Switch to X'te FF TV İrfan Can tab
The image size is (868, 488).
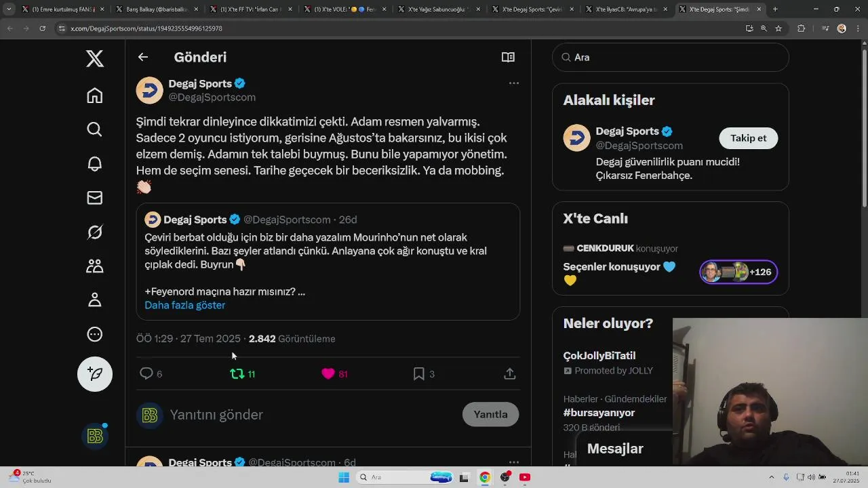(248, 9)
